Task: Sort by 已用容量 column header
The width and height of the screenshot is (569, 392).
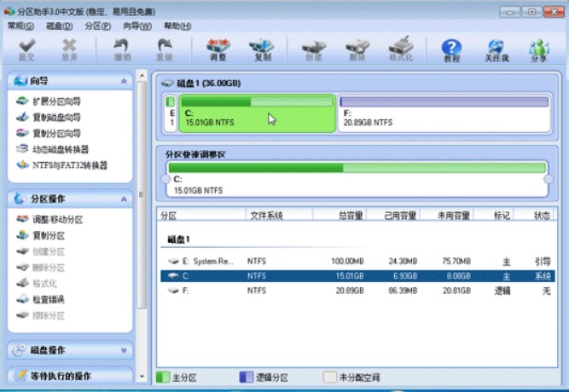Action: [393, 216]
